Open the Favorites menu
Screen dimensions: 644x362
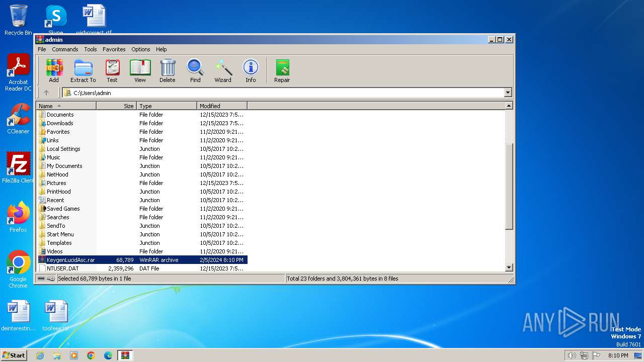click(x=114, y=49)
